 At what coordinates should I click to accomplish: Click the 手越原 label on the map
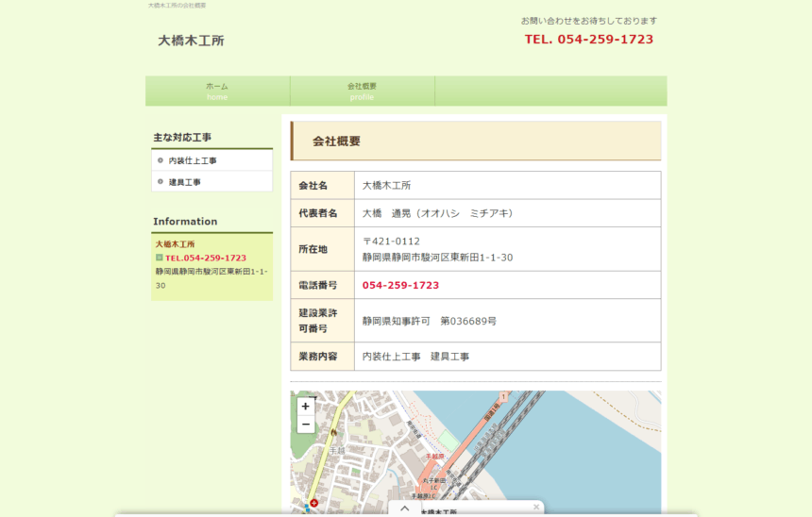[435, 456]
